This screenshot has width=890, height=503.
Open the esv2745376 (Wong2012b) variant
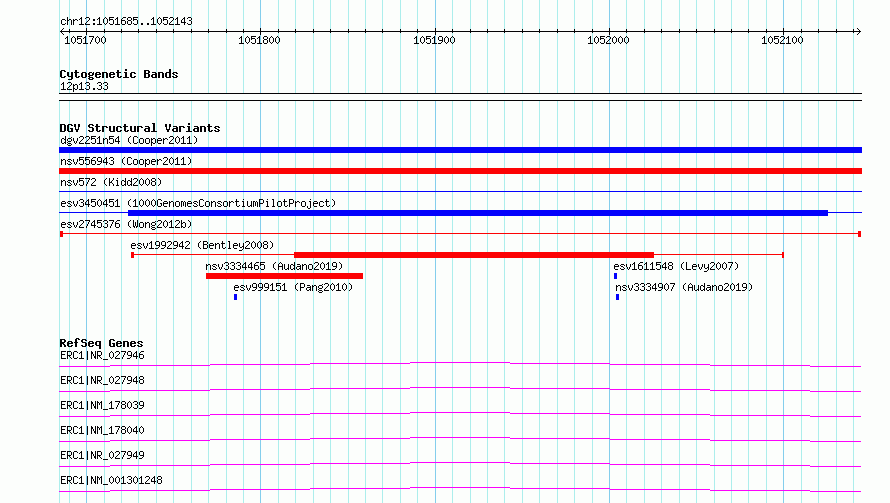pos(126,224)
